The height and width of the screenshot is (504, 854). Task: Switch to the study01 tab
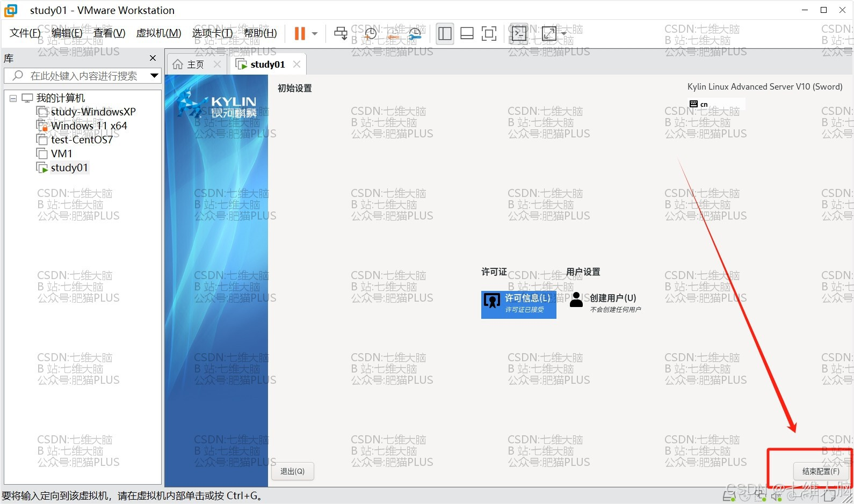click(267, 64)
